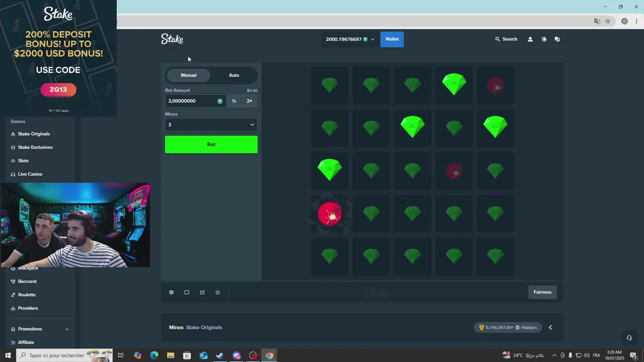Screen dimensions: 644x362
Task: Open the network icon in the tray
Action: 579,355
